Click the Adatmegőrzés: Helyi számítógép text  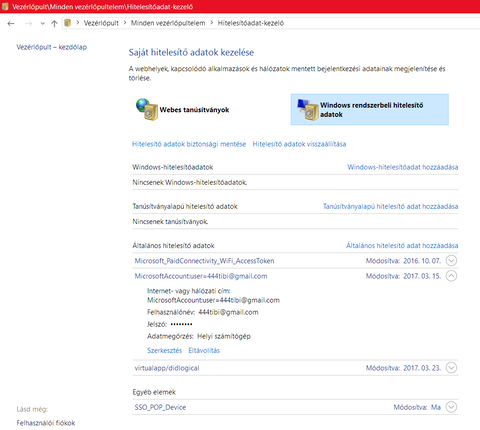[199, 336]
